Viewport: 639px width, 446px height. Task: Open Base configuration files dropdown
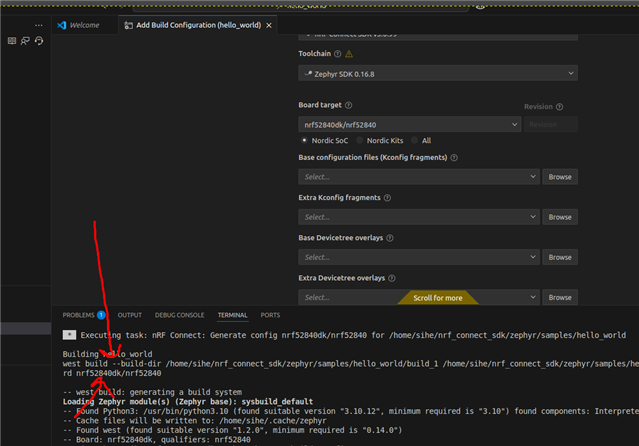[419, 177]
